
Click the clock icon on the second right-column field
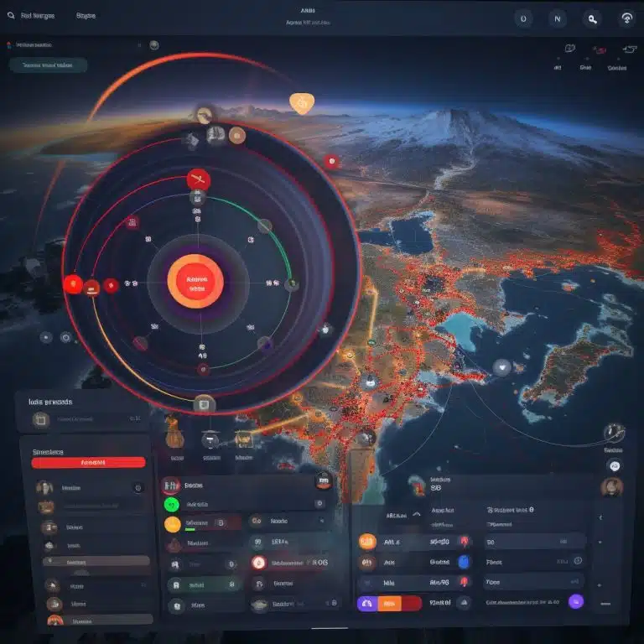point(578,561)
